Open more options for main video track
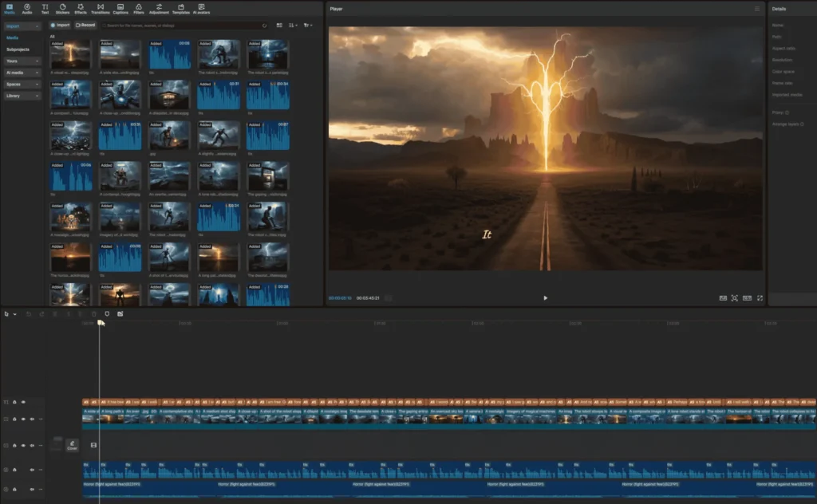The height and width of the screenshot is (504, 817). (41, 419)
